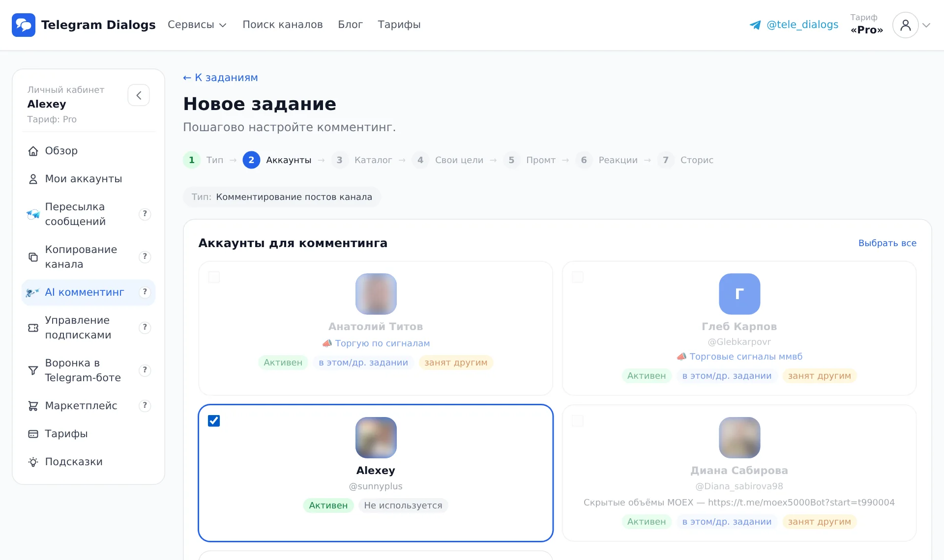Click the Пересылка сообщений icon

(x=33, y=214)
